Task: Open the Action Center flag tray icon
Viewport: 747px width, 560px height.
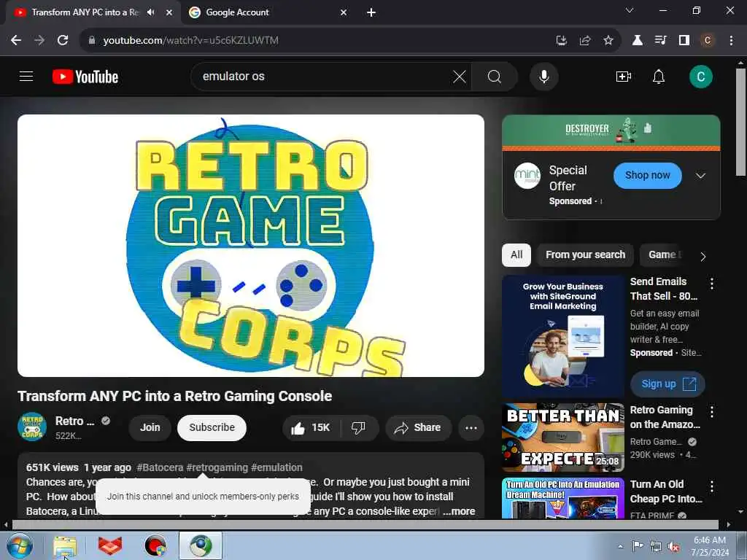Action: (637, 546)
